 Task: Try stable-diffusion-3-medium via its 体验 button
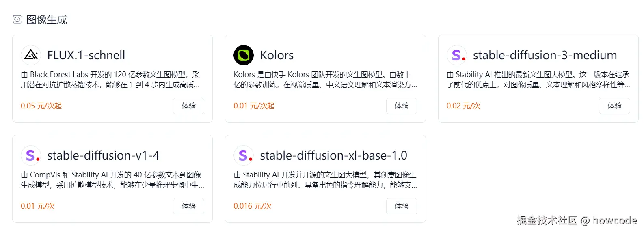tap(614, 106)
